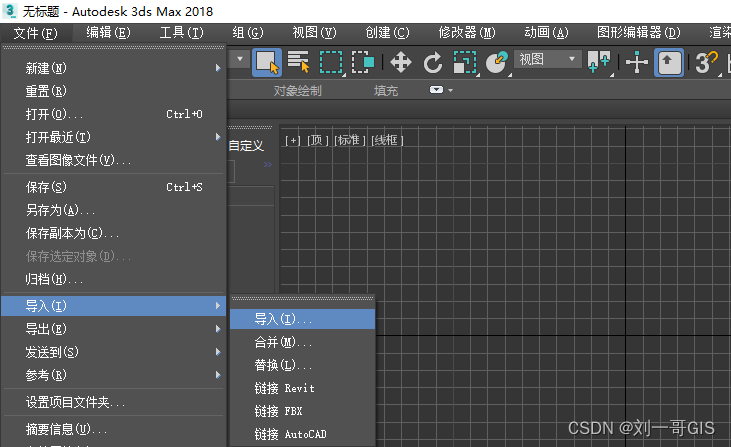Open the 动画(A) menu
731x447 pixels.
click(x=546, y=33)
